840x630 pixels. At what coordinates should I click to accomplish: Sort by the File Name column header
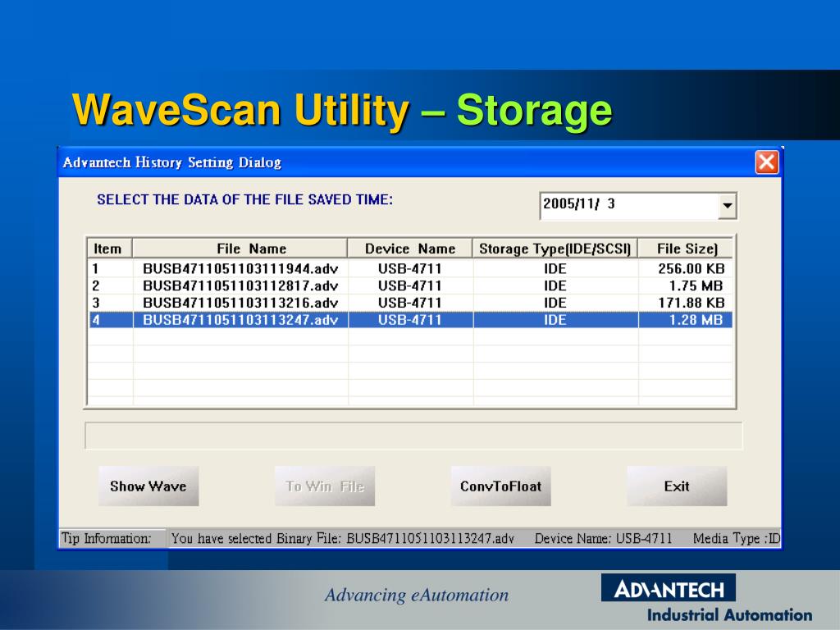point(240,249)
